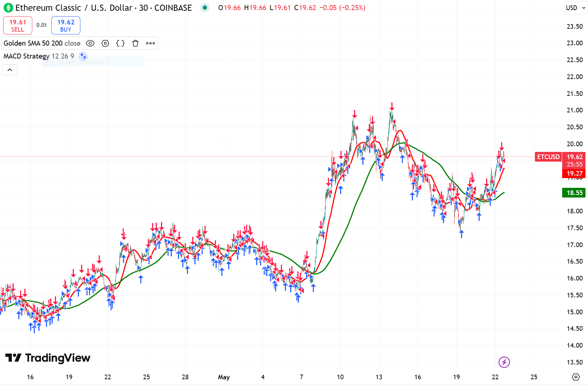Image resolution: width=588 pixels, height=385 pixels.
Task: Click the ETCUSD price label tag
Action: point(548,157)
